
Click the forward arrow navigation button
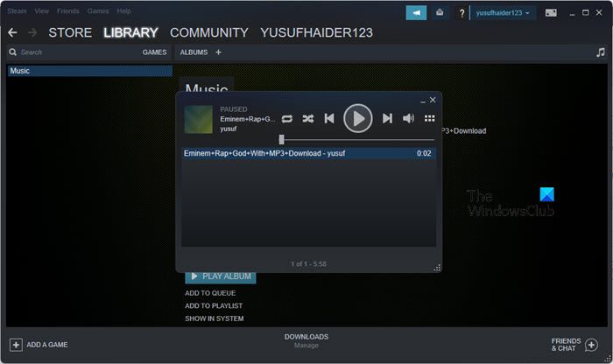click(32, 32)
